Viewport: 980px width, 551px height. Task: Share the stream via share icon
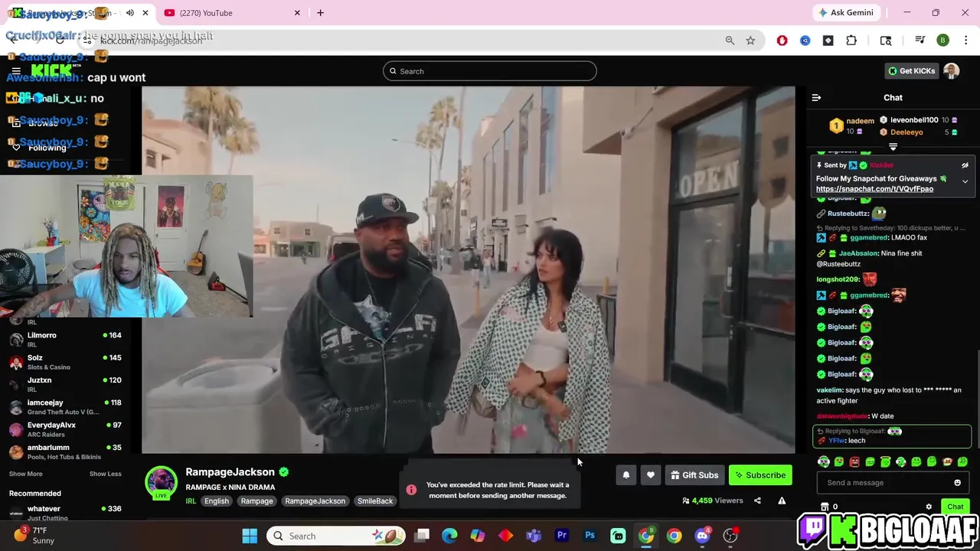click(x=757, y=500)
